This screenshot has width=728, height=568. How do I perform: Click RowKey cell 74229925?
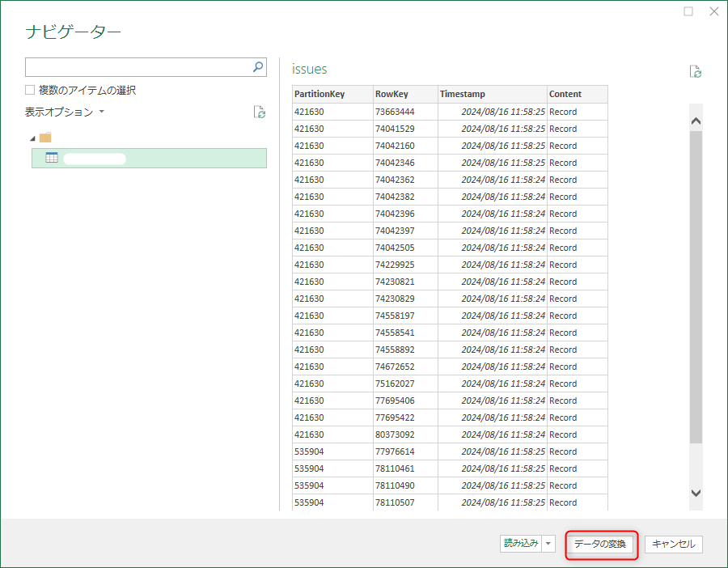click(x=405, y=265)
